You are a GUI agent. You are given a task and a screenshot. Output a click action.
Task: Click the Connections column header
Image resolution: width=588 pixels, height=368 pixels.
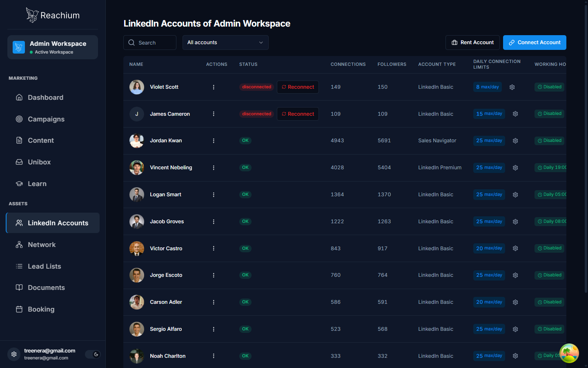point(348,64)
